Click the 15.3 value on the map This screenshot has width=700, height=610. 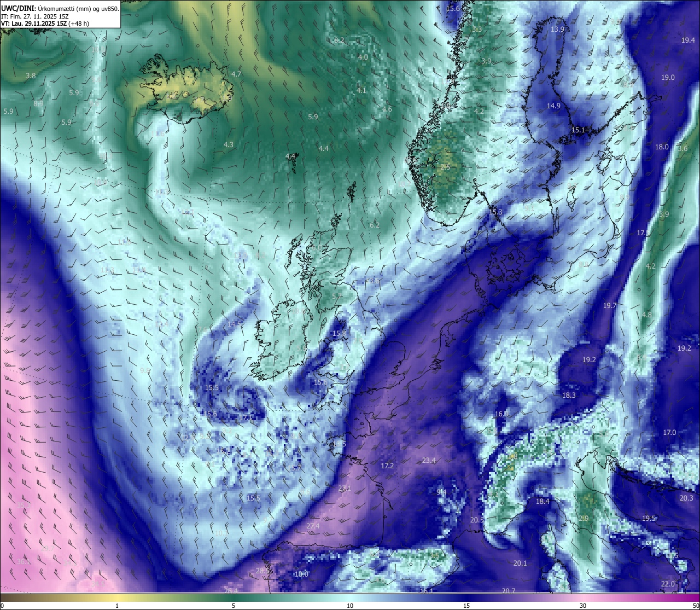(495, 212)
